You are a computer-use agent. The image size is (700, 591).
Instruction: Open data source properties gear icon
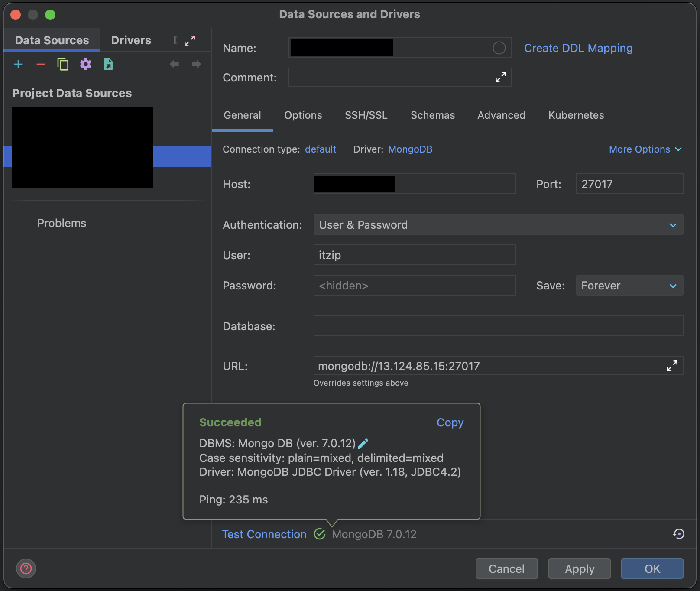point(86,65)
